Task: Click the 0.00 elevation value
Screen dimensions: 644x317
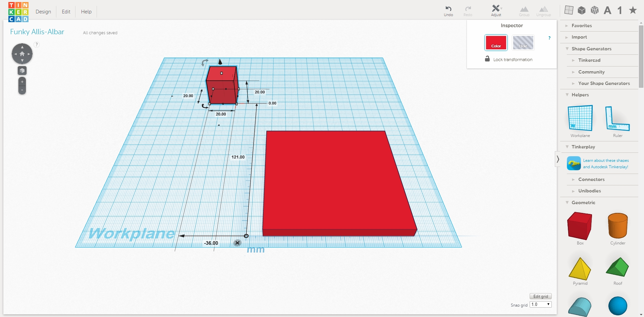Action: coord(272,103)
